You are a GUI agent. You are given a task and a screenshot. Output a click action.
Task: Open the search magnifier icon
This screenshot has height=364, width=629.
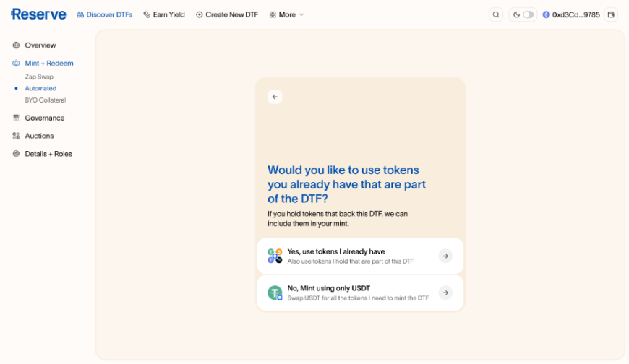pos(495,14)
